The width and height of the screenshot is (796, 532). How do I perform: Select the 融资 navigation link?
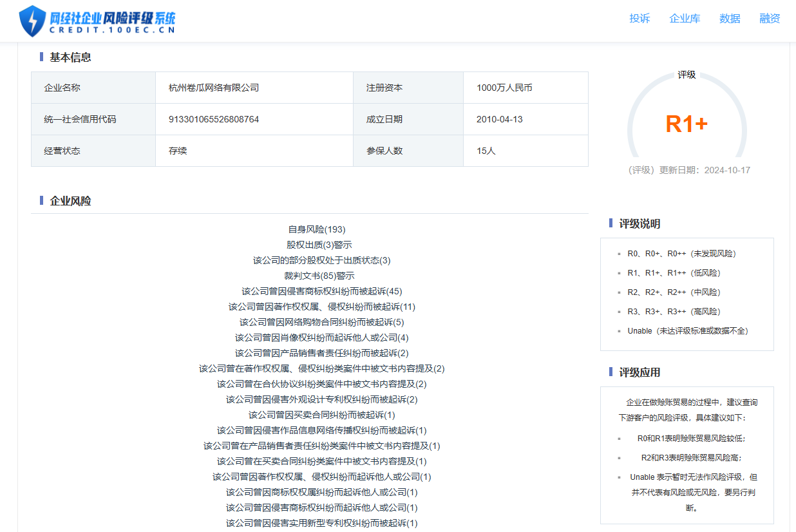click(770, 19)
